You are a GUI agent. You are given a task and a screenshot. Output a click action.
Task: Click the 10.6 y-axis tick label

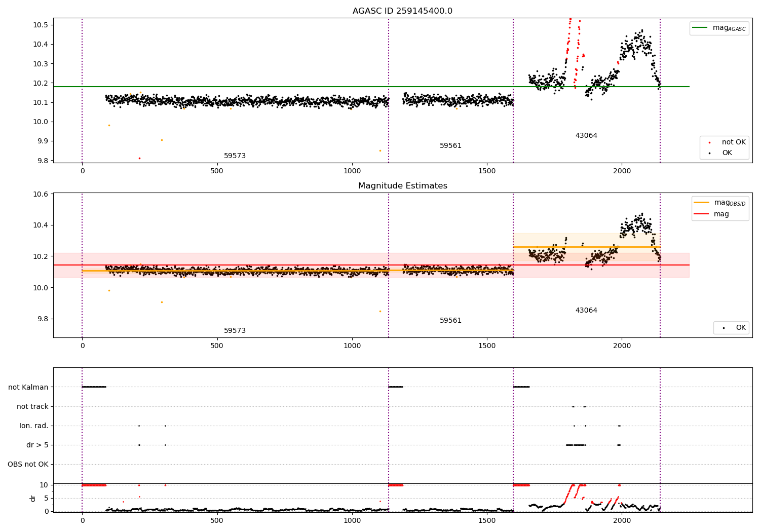pos(41,195)
